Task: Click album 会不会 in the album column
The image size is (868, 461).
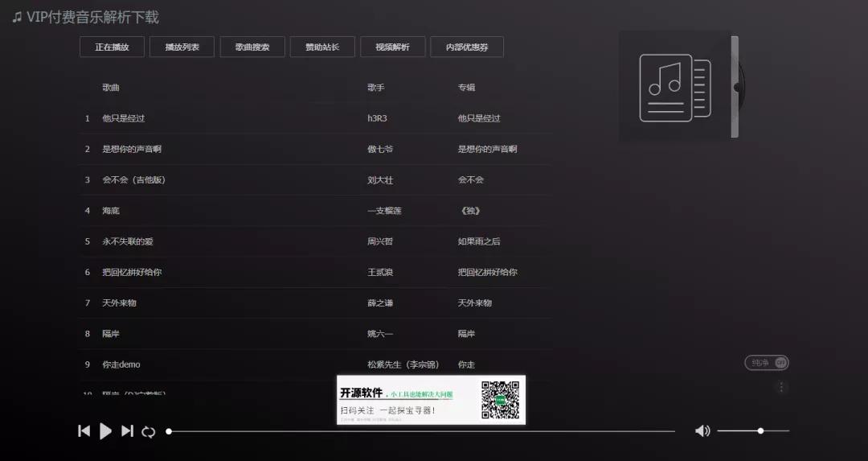Action: (470, 179)
